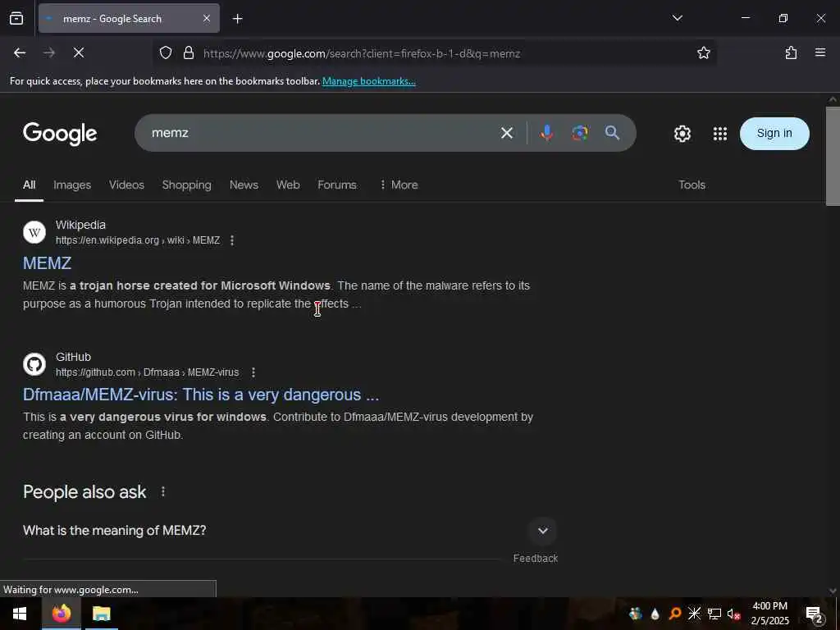Start voice search with microphone
The width and height of the screenshot is (840, 630).
[x=546, y=133]
